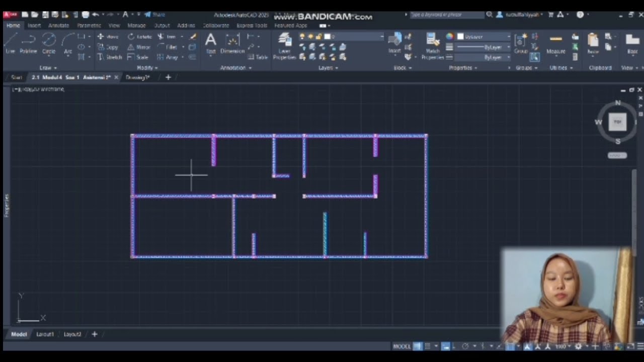The image size is (644, 362).
Task: Switch to the Layout2 tab
Action: coord(72,334)
